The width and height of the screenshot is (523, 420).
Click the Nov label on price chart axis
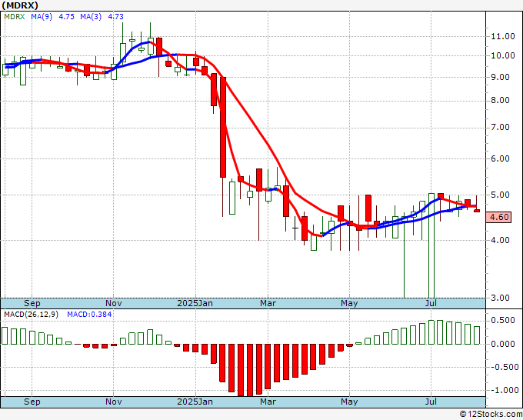pyautogui.click(x=113, y=303)
